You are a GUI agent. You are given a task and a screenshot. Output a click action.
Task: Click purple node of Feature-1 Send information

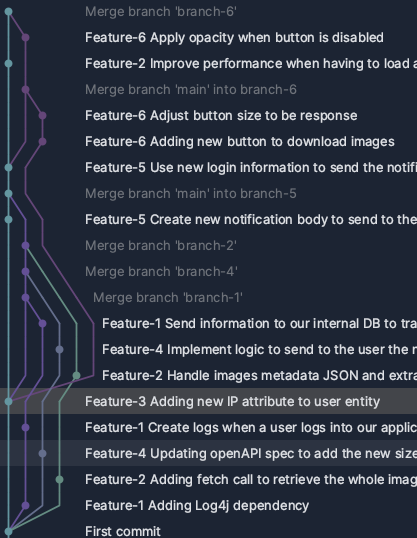tap(42, 324)
